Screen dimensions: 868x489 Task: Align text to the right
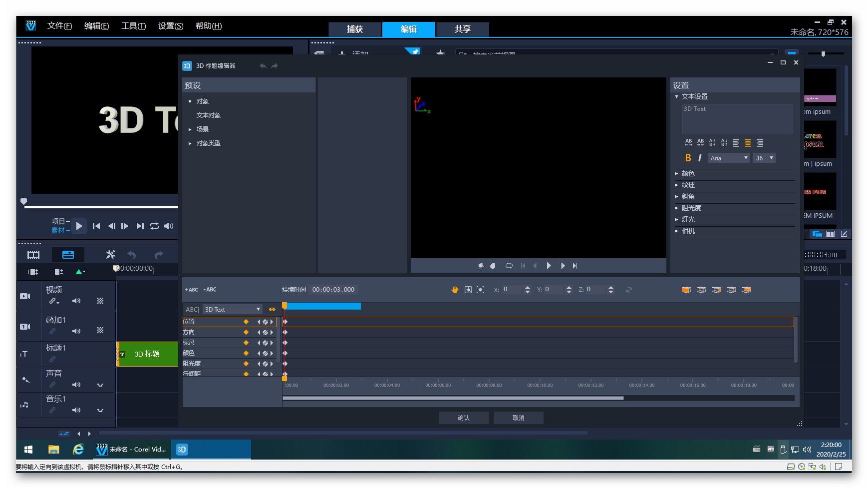(760, 143)
